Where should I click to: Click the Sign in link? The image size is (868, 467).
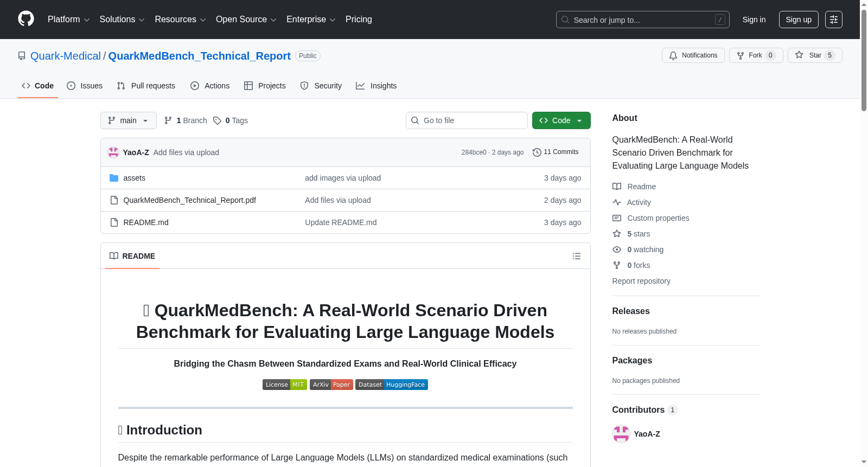[x=754, y=20]
